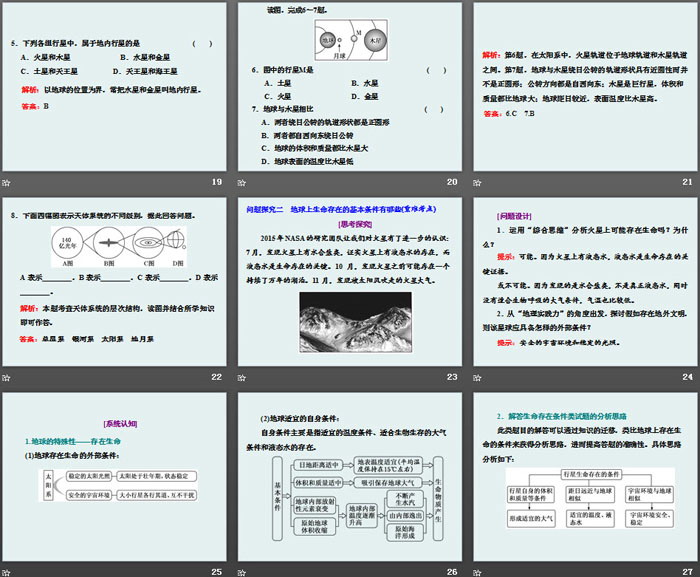Click slide number 19 label
This screenshot has height=577, width=700.
tap(217, 182)
